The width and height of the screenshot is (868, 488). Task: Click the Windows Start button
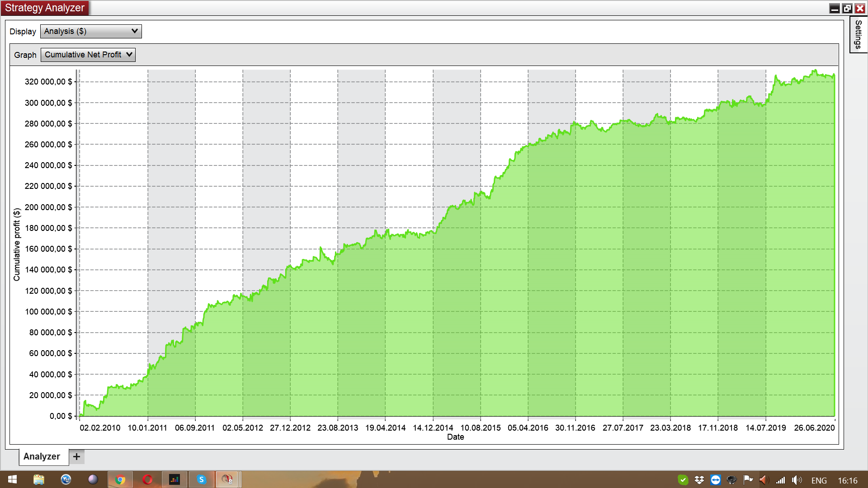pos(12,479)
